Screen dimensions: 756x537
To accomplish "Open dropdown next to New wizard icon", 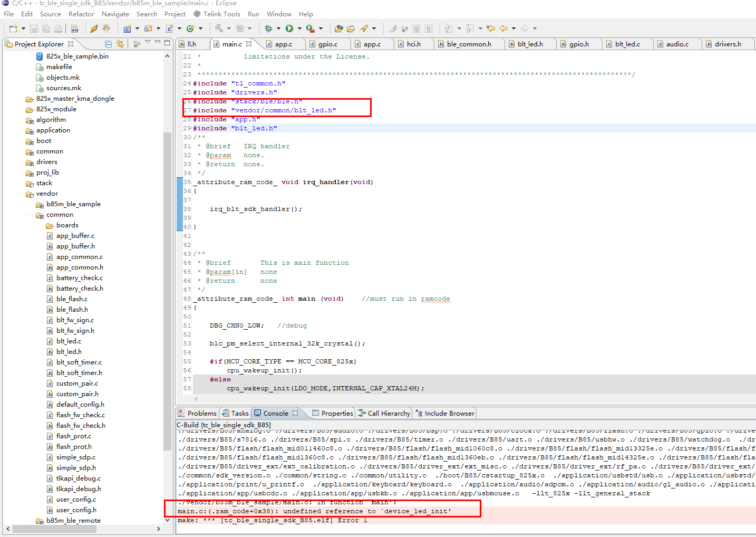I will [23, 28].
